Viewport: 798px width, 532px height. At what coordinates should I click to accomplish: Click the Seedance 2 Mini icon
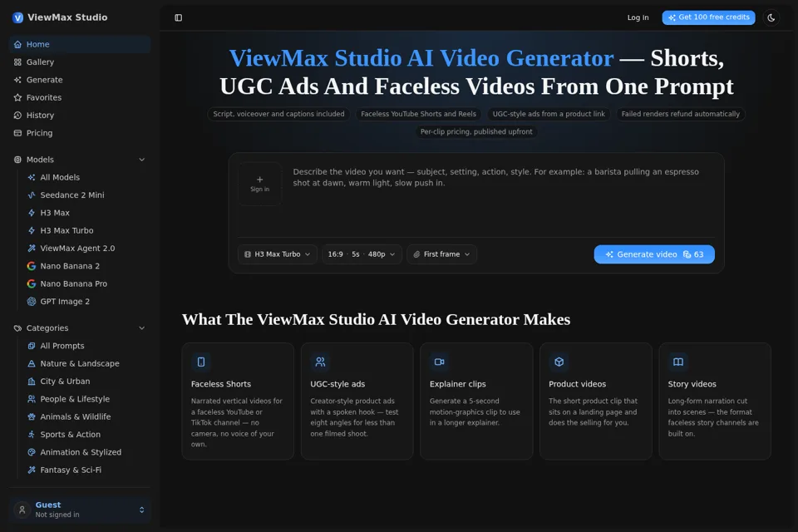(32, 195)
